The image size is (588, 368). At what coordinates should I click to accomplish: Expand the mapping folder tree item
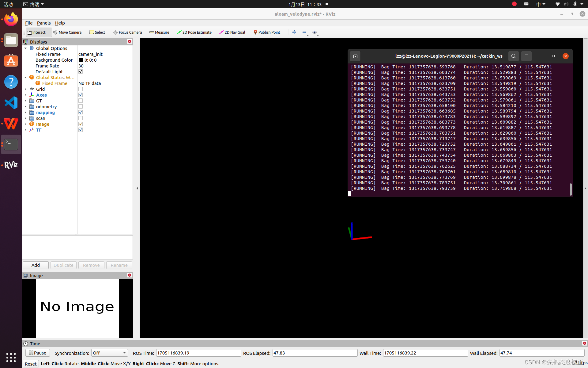tap(25, 113)
